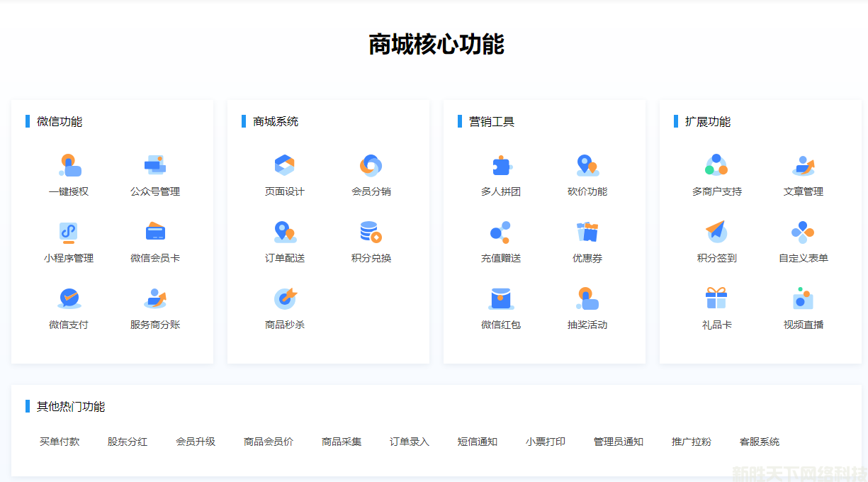Select the 积分签到 paper plane icon
Viewport: 868px width, 482px height.
[x=716, y=232]
